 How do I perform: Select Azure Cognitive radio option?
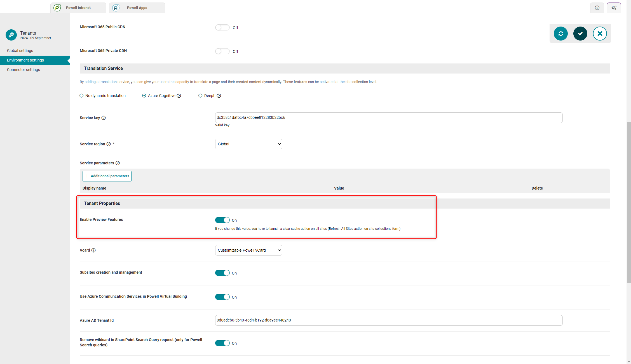tap(144, 96)
